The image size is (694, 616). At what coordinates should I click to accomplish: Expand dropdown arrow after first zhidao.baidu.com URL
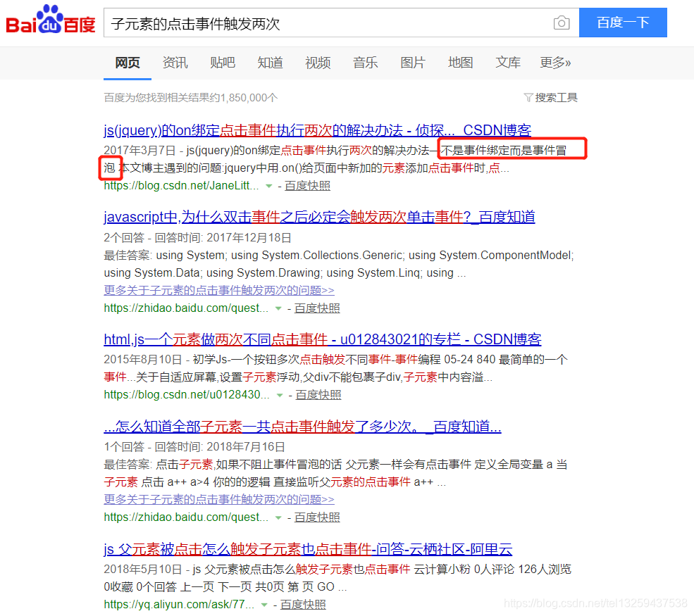[278, 308]
